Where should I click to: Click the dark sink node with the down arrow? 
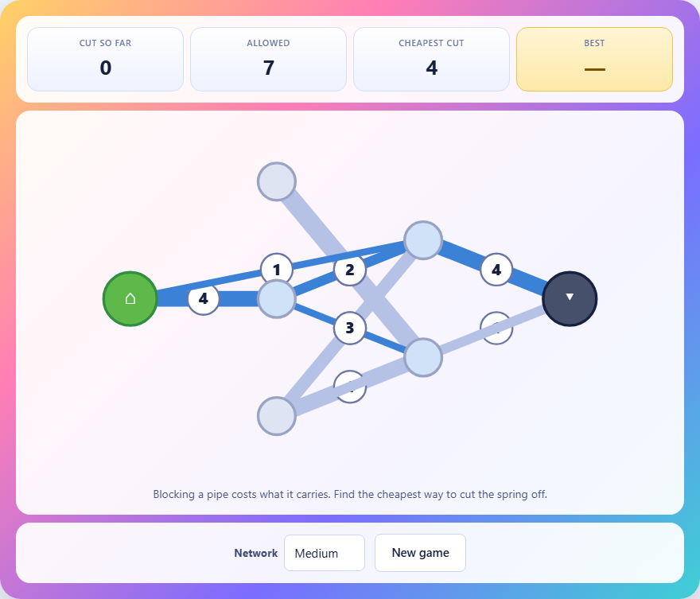[x=570, y=298]
